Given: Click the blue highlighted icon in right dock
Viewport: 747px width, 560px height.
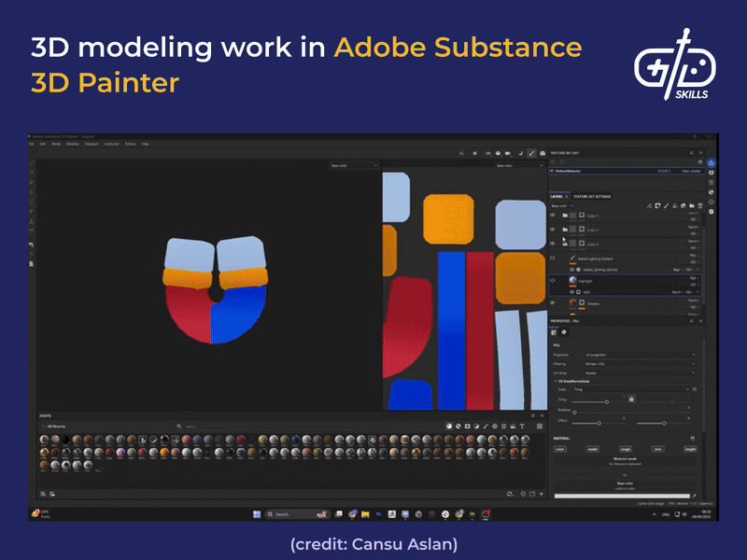Looking at the screenshot, I should [712, 162].
